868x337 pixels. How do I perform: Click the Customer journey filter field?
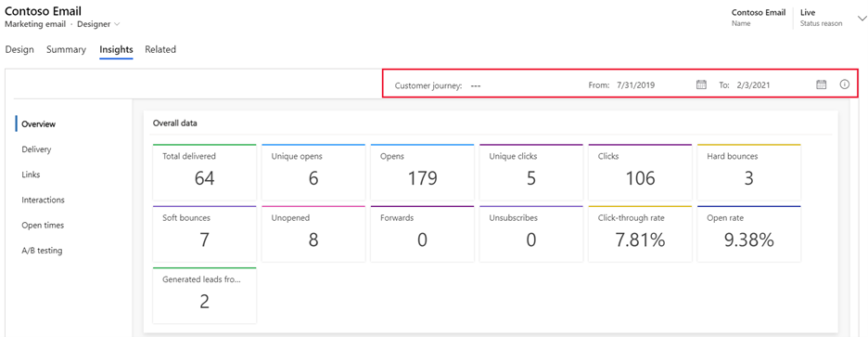click(x=476, y=86)
